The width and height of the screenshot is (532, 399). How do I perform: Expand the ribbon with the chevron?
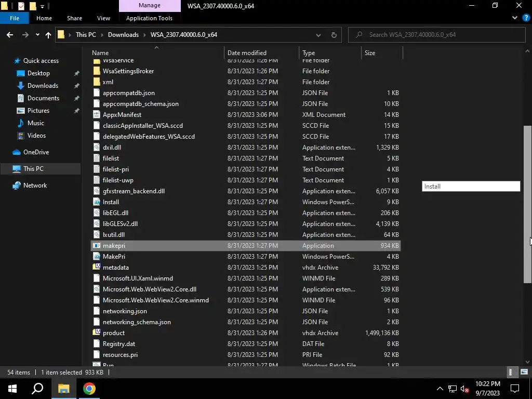515,18
